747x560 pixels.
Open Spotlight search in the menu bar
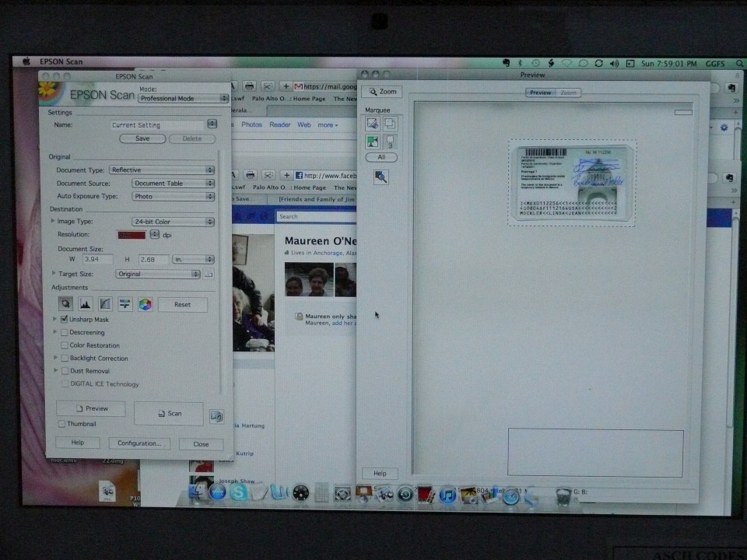click(x=739, y=63)
